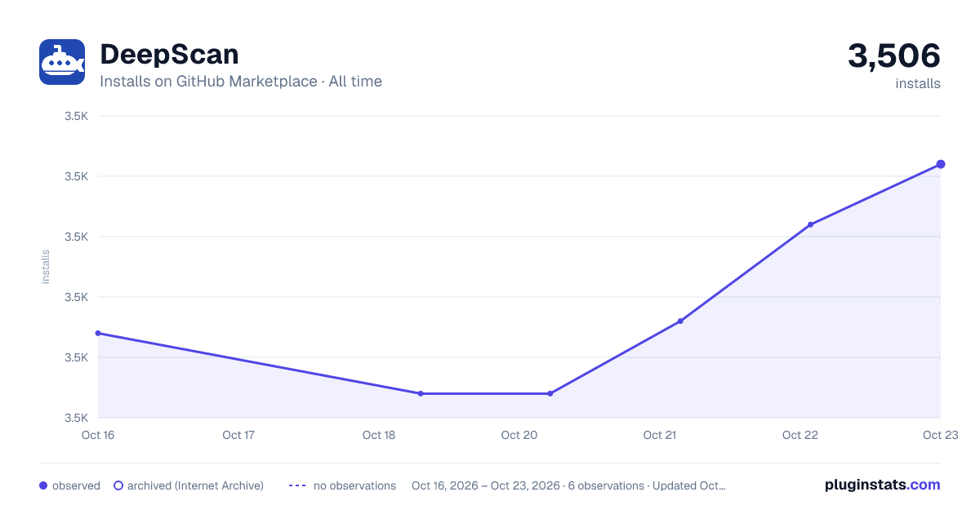Click the "archived (Internet Archive)" legend label
Viewport: 980px width, 514px height.
195,485
